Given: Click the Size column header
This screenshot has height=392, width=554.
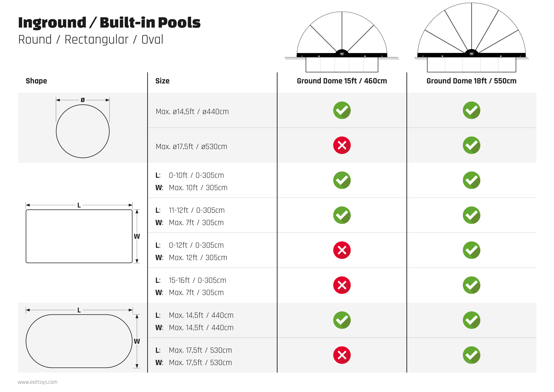Looking at the screenshot, I should (x=162, y=81).
